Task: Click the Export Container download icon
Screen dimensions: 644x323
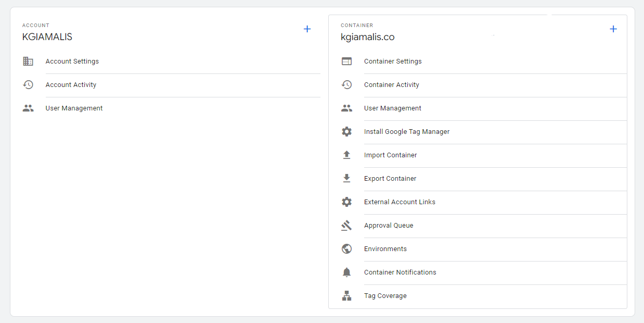Action: pyautogui.click(x=346, y=179)
